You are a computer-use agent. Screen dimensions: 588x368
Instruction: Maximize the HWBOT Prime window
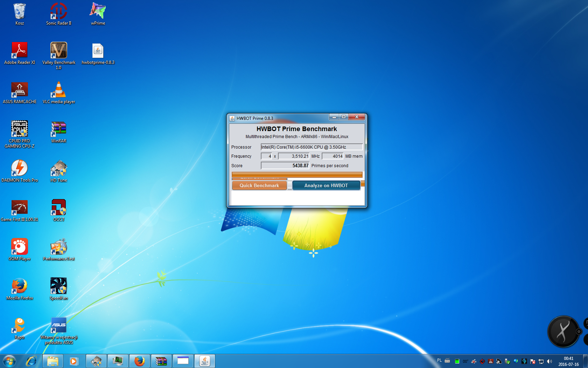[344, 117]
